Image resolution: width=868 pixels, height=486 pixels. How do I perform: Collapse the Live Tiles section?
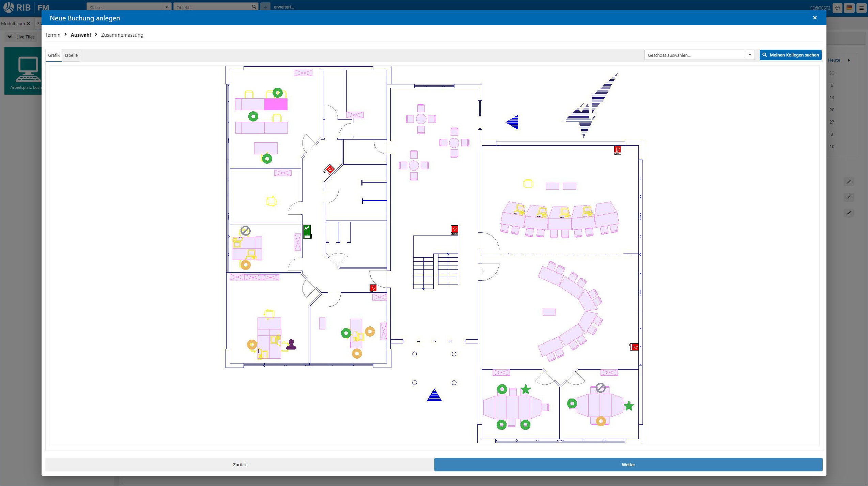click(10, 37)
